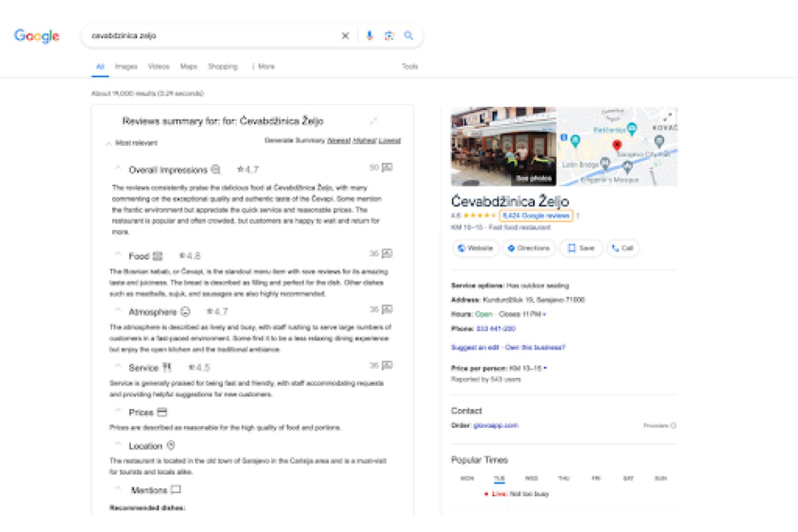798x532 pixels.
Task: Select the All results tab
Action: coord(100,66)
